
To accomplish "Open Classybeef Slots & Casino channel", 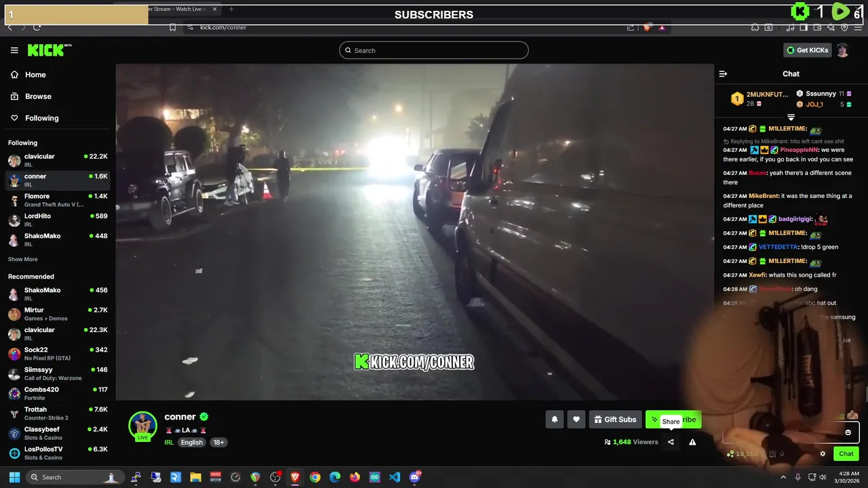I will click(x=58, y=433).
